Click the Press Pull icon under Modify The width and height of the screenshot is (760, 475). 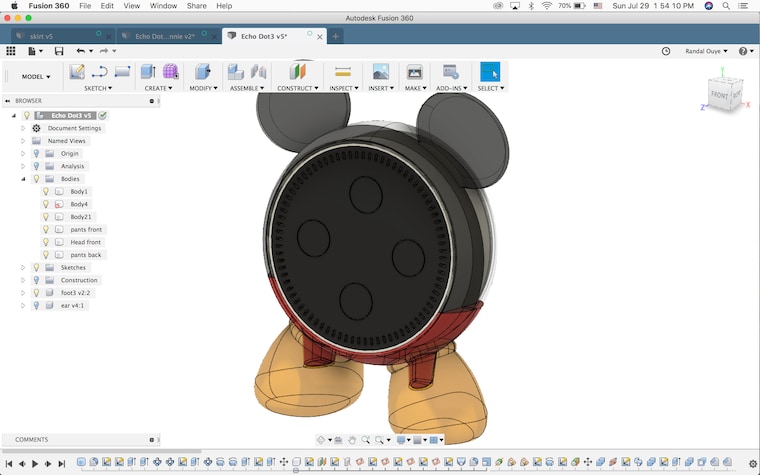point(203,72)
